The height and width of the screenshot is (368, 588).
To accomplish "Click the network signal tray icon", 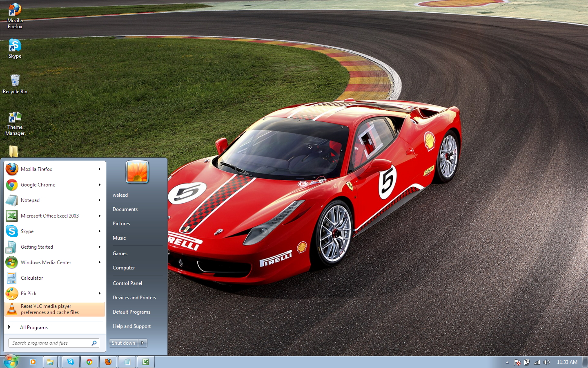I will pos(537,362).
